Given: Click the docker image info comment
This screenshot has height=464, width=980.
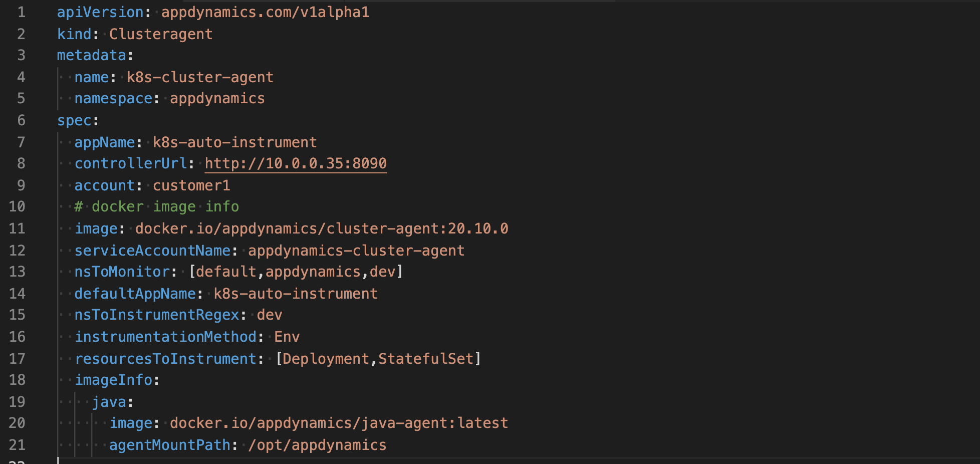Looking at the screenshot, I should coord(157,206).
